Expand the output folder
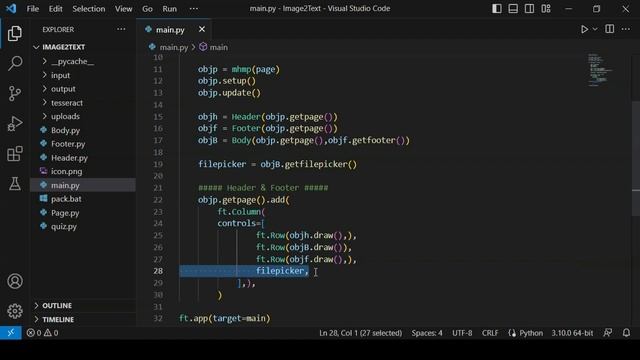Screen dimensions: 640x360 (x=83, y=89)
